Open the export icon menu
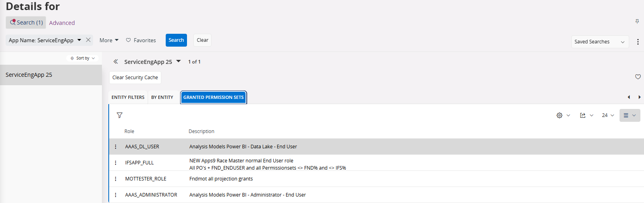The width and height of the screenshot is (644, 203). (x=586, y=115)
